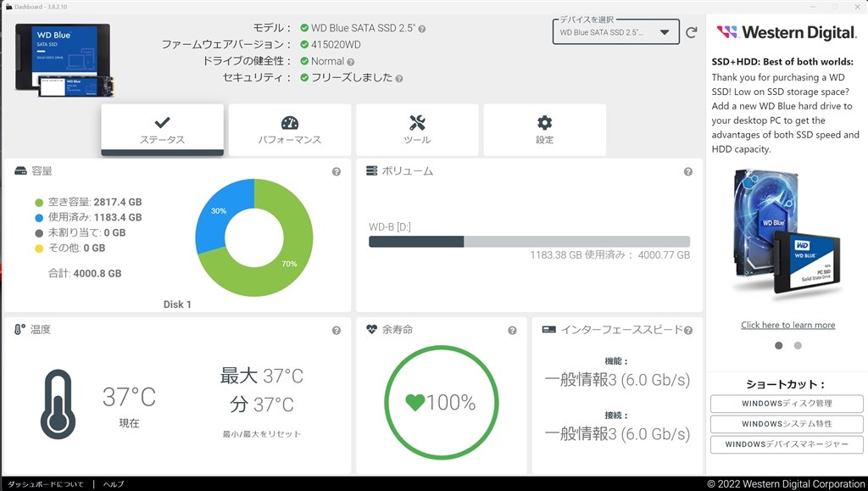Open the ツール tab

pyautogui.click(x=417, y=130)
